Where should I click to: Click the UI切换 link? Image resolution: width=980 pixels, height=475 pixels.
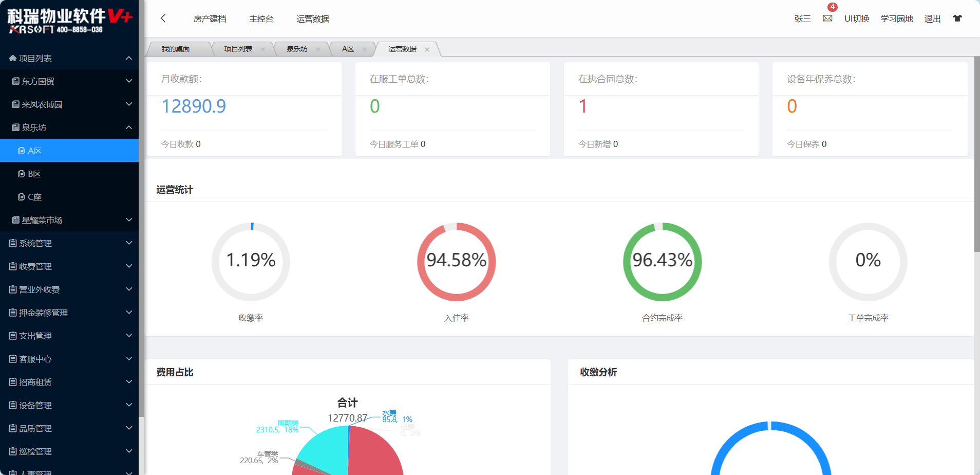click(x=857, y=19)
